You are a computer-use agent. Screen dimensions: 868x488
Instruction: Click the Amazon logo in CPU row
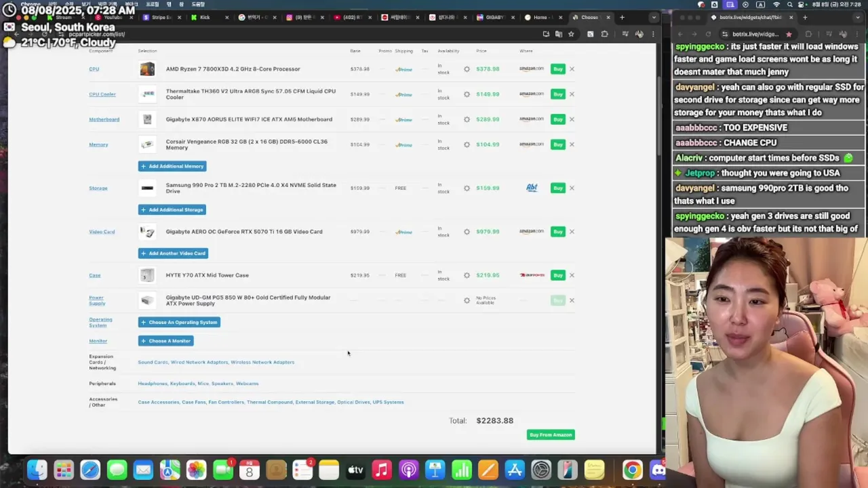[x=532, y=68]
